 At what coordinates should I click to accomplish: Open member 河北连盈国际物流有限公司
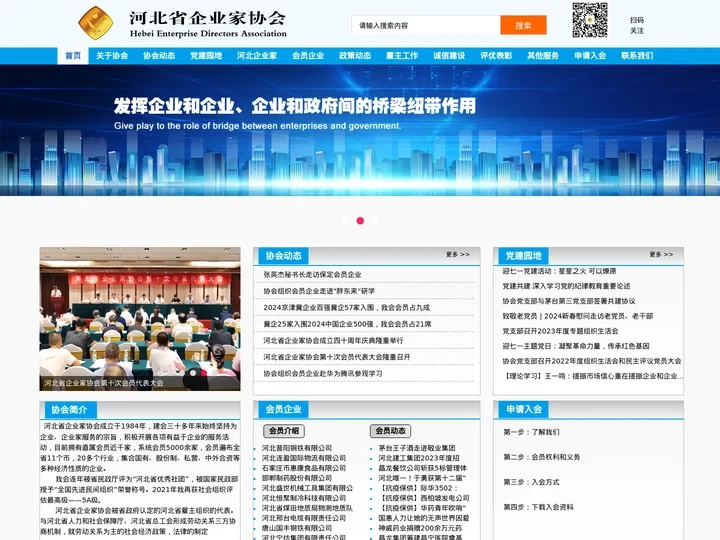click(x=304, y=458)
